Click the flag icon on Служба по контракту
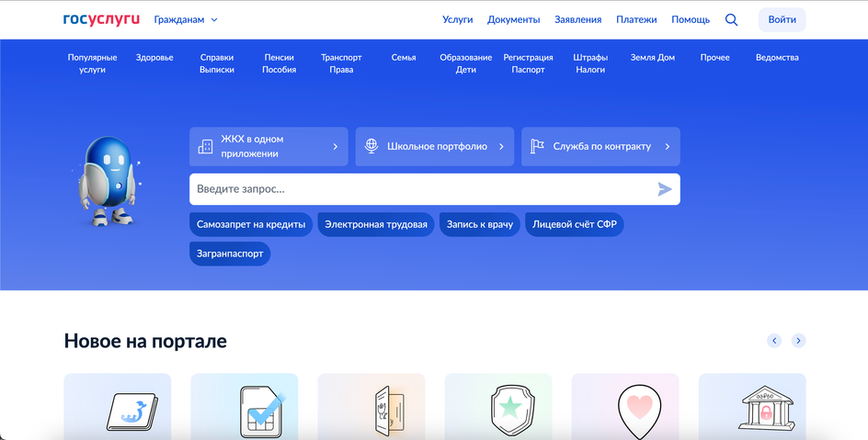Viewport: 868px width, 440px height. point(537,146)
